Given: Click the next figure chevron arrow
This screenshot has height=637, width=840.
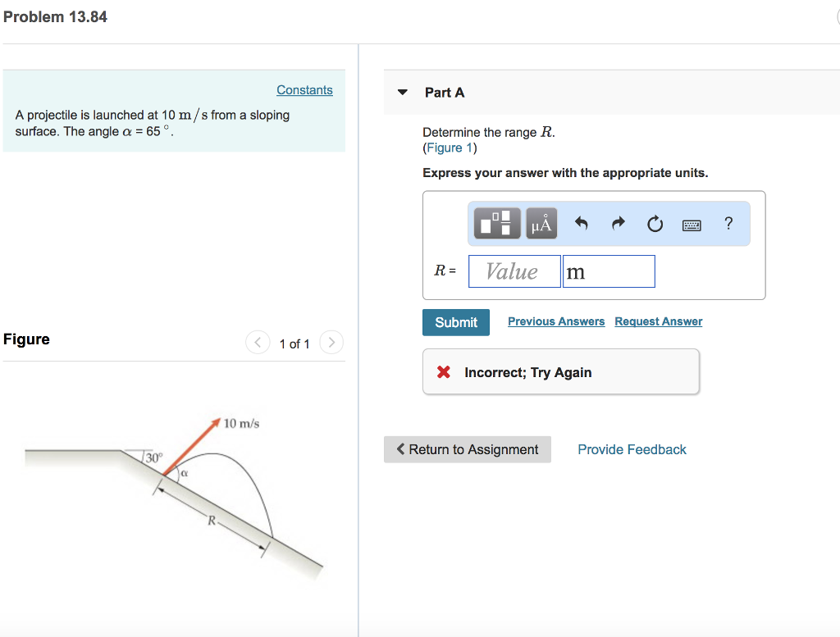Looking at the screenshot, I should (331, 342).
